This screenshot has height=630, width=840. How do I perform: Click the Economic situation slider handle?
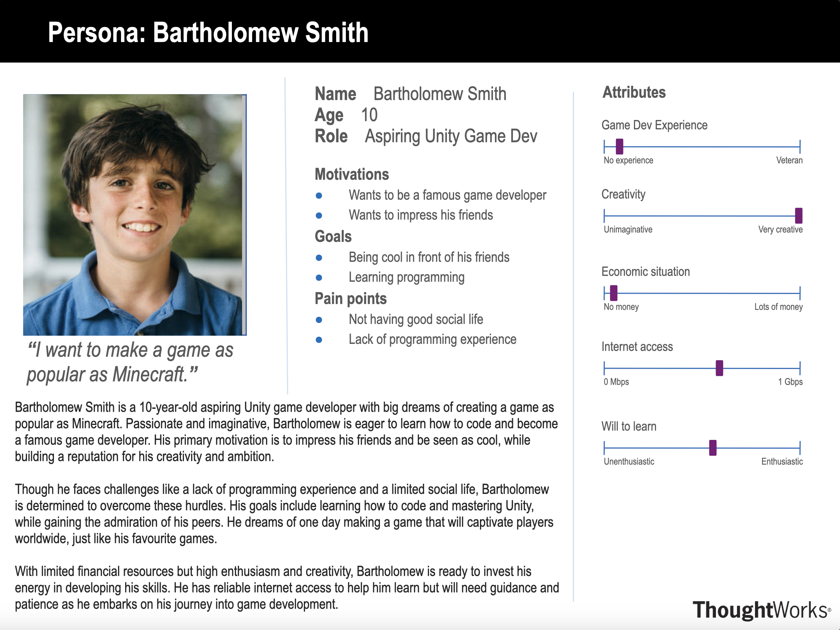point(614,293)
